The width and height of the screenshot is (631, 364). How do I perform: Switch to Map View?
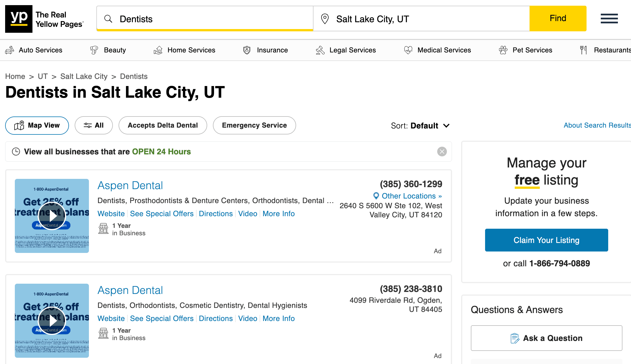[37, 125]
